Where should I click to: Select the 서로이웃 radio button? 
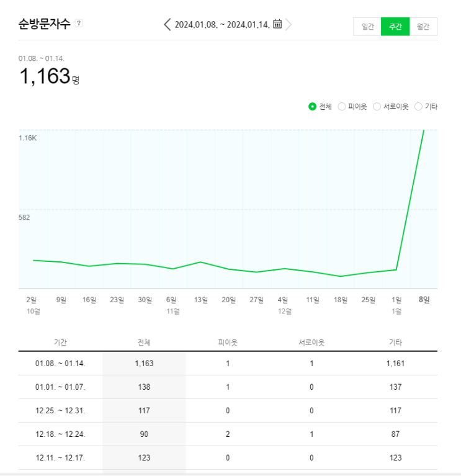[x=377, y=107]
